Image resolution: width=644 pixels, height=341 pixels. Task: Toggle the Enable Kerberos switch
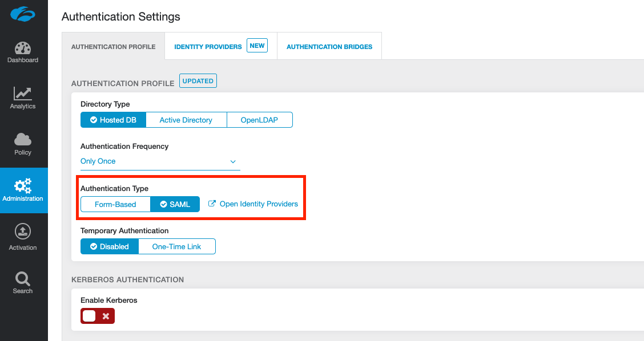pos(98,316)
